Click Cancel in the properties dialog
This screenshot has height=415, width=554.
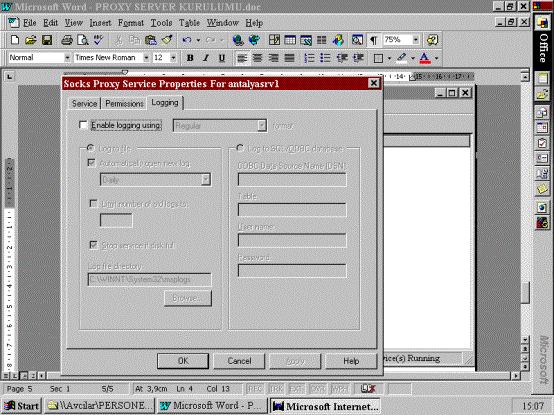point(239,361)
